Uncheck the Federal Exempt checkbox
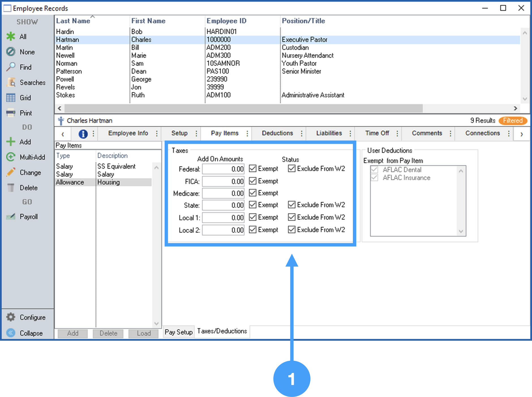 [x=253, y=169]
